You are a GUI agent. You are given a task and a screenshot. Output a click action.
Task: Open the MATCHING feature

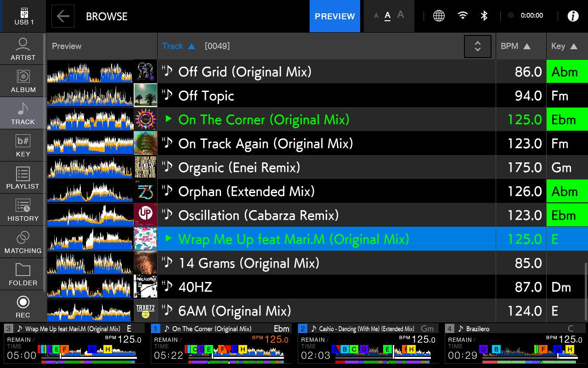23,242
